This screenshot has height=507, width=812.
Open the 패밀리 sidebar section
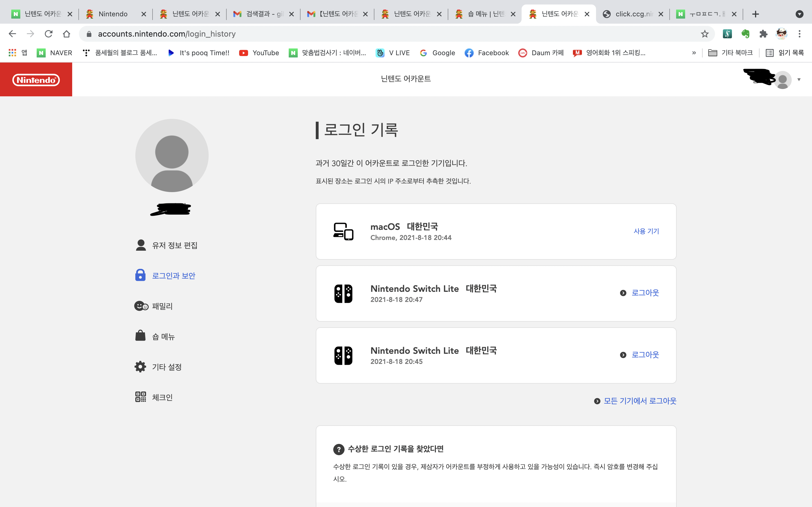(162, 306)
